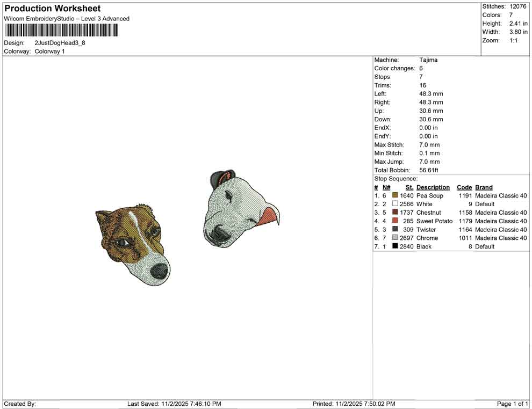Click the Width value '3.80 in'
Screen dimensions: 532x409
[x=518, y=32]
